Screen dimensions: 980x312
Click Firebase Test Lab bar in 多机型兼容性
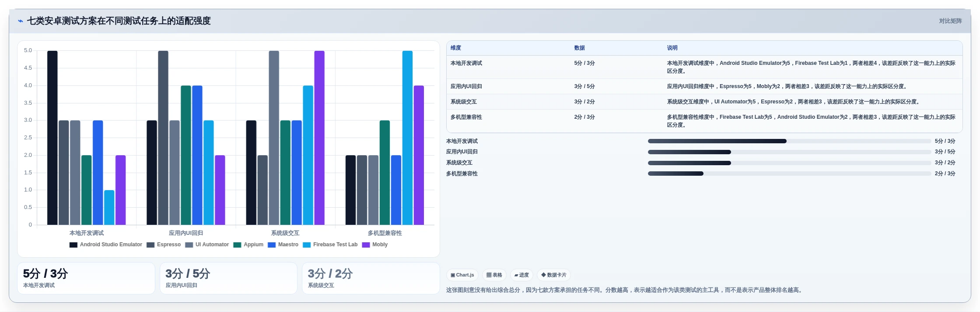(407, 138)
